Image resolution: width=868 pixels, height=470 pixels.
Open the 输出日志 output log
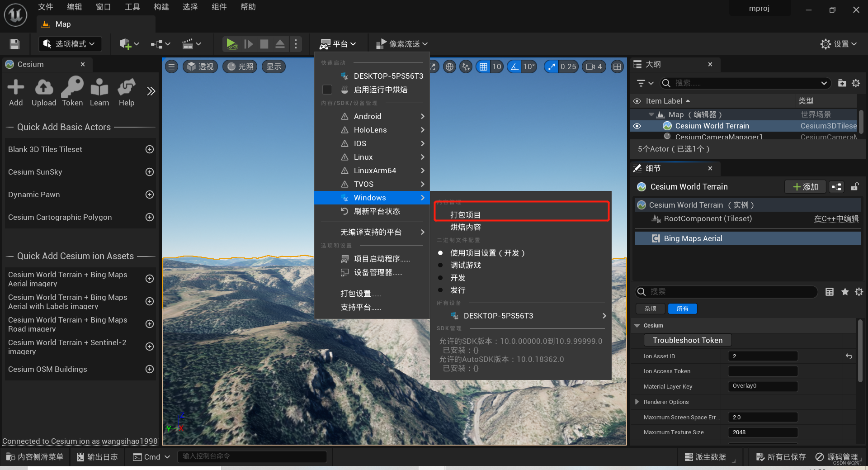[97, 457]
